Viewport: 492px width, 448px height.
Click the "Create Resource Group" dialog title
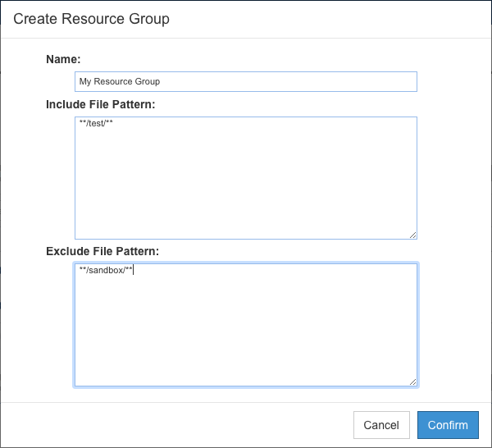[x=91, y=19]
